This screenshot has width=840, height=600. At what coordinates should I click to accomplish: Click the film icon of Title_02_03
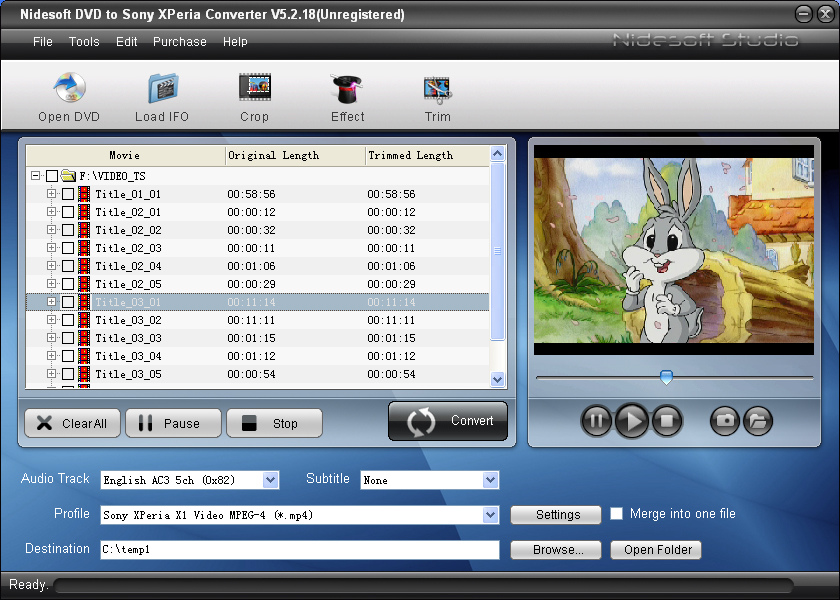[84, 248]
